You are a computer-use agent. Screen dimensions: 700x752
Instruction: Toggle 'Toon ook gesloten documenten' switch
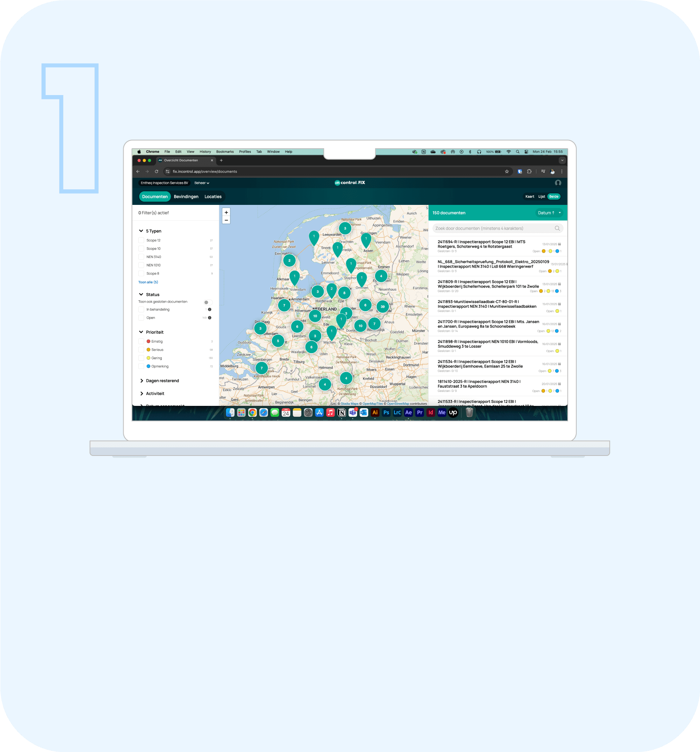tap(208, 302)
